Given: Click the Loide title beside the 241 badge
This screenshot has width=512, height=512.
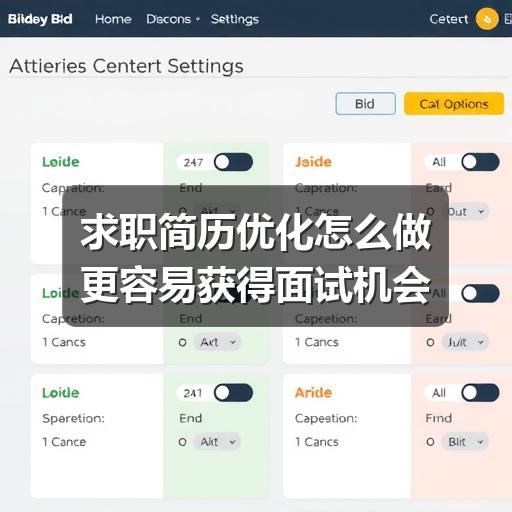Looking at the screenshot, I should tap(61, 393).
